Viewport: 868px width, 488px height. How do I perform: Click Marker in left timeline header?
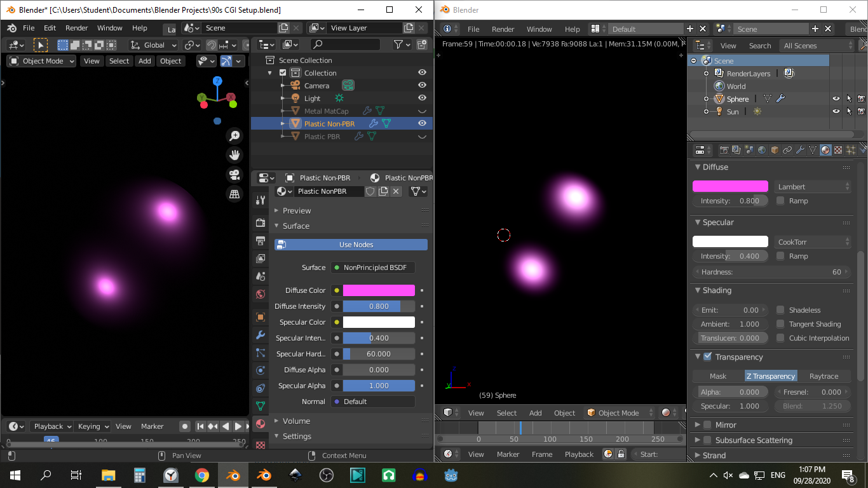(x=153, y=426)
